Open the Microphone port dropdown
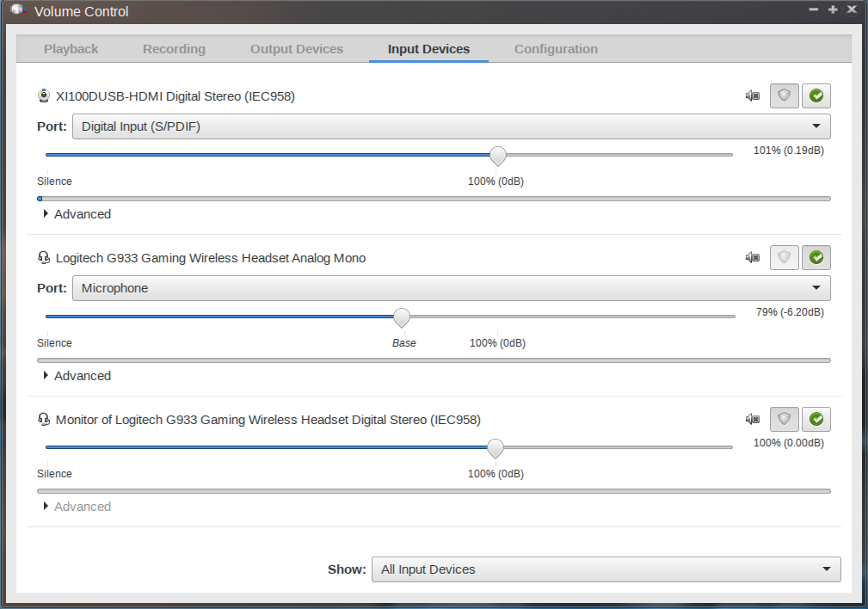Screen dimensions: 868x609 click(x=451, y=288)
